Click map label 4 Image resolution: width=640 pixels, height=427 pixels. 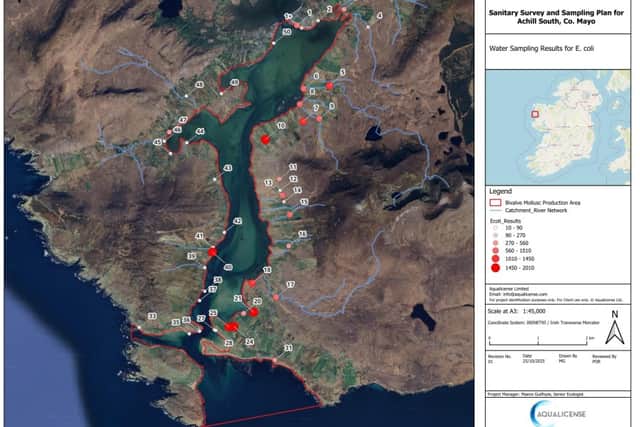380,16
